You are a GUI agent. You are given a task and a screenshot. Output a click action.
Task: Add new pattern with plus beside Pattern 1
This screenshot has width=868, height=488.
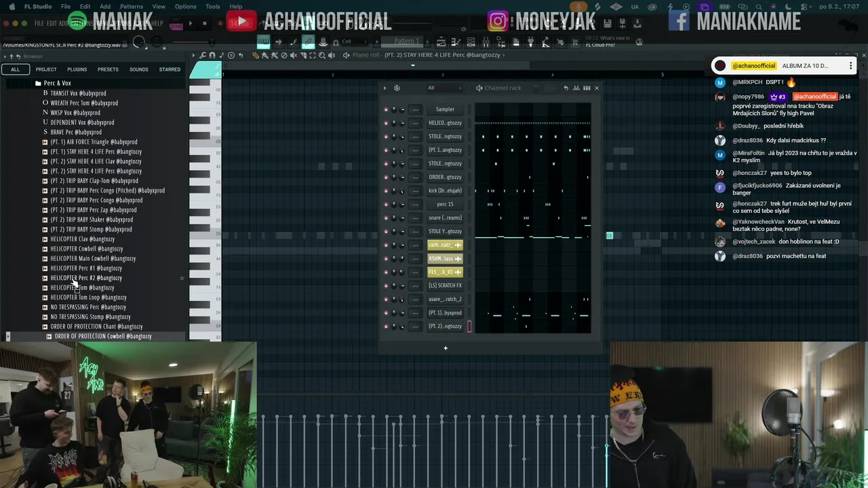(x=427, y=41)
